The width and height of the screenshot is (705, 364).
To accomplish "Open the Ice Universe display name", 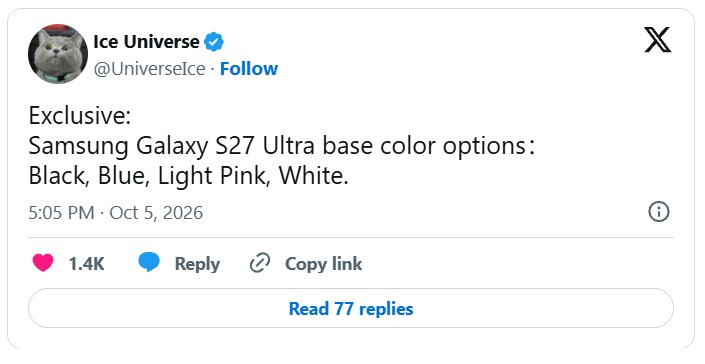I will coord(147,42).
